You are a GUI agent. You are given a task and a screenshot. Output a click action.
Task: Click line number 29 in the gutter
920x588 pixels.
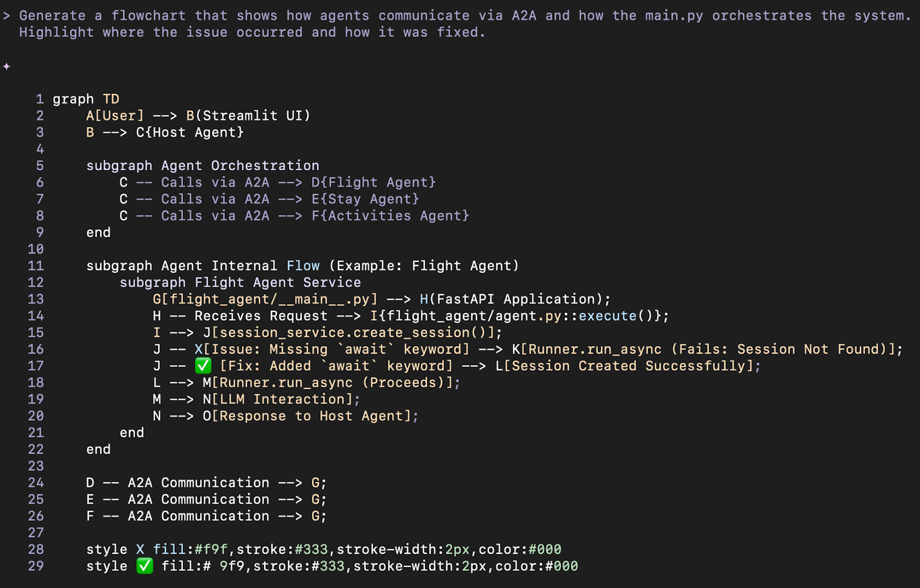point(36,566)
